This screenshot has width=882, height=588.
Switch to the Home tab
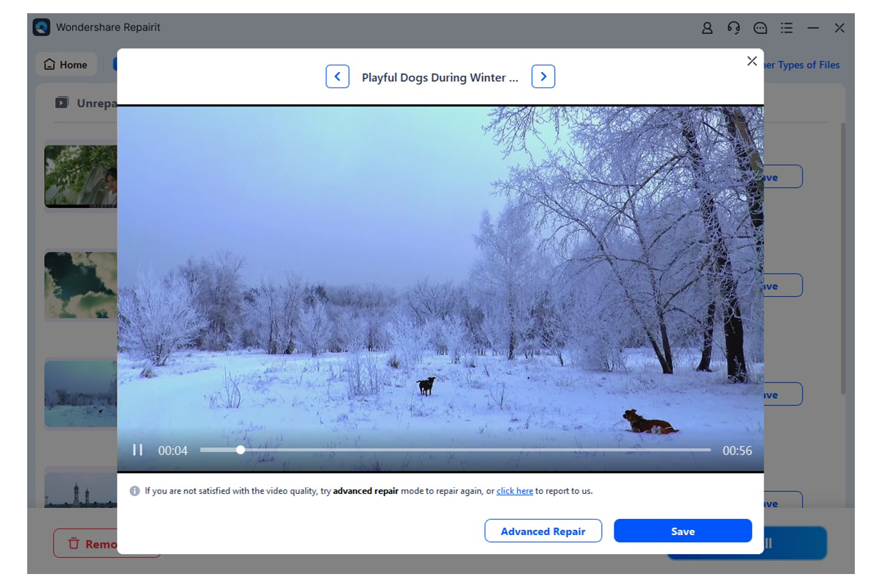[66, 64]
